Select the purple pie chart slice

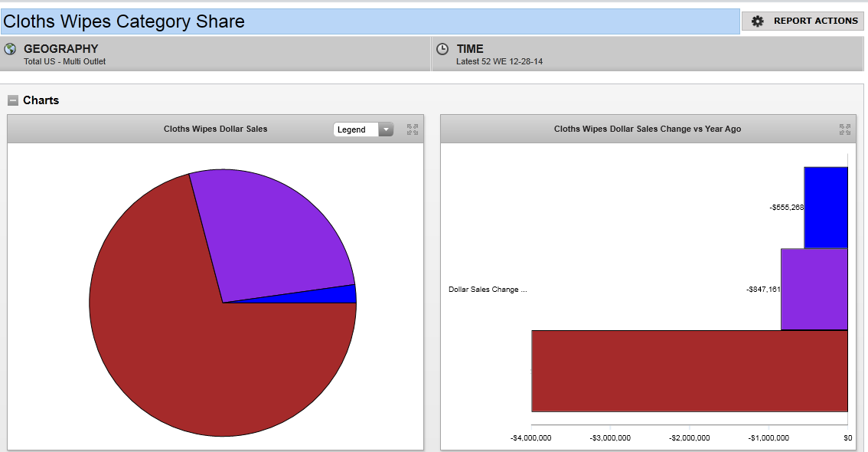point(276,230)
